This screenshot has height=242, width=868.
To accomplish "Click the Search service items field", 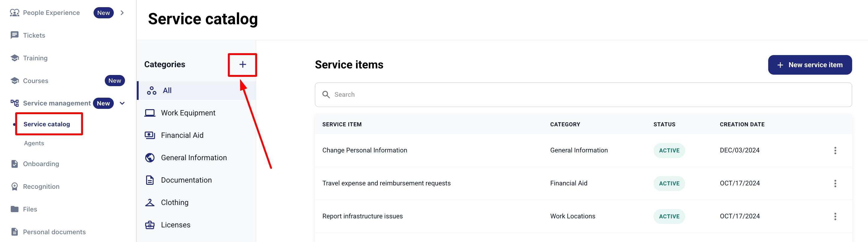I will click(583, 95).
